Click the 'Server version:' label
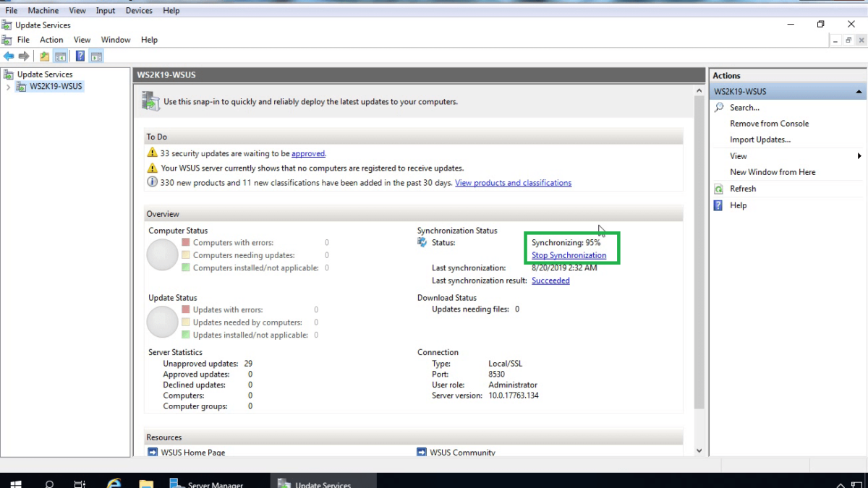Image resolution: width=868 pixels, height=488 pixels. tap(459, 395)
